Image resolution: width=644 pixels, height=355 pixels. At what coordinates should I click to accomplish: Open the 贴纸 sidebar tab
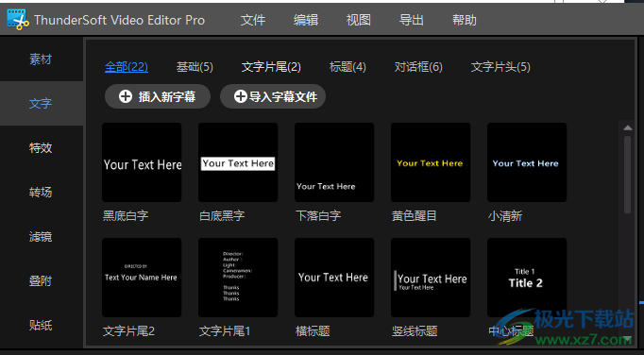[x=41, y=326]
